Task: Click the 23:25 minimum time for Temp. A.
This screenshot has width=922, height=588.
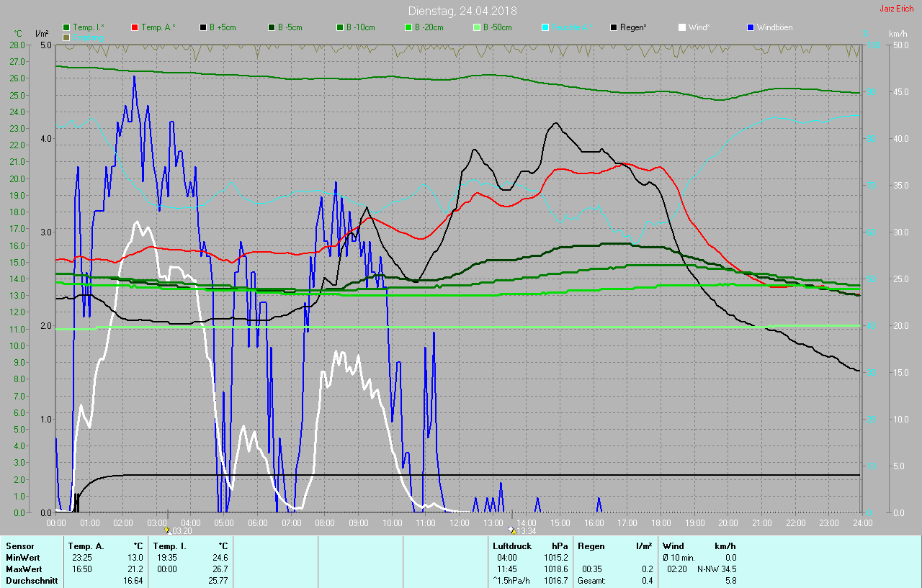Action: click(x=82, y=558)
